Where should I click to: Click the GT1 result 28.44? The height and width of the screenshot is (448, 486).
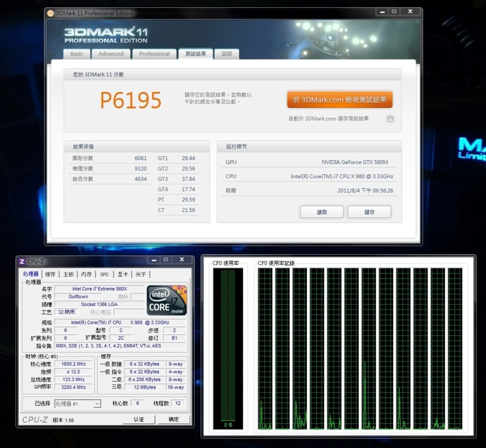[x=189, y=158]
